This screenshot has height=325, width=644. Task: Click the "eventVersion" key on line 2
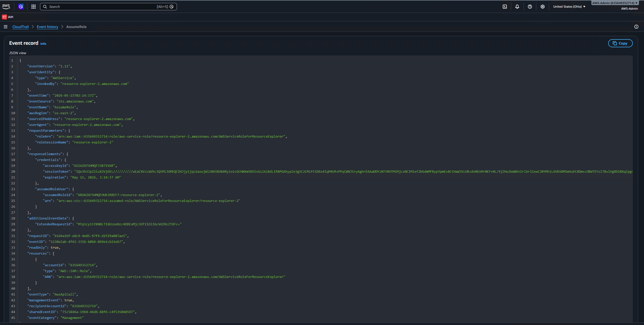pyautogui.click(x=41, y=66)
